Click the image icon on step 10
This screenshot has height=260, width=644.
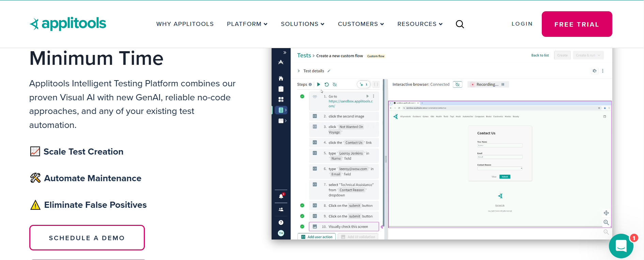click(315, 227)
